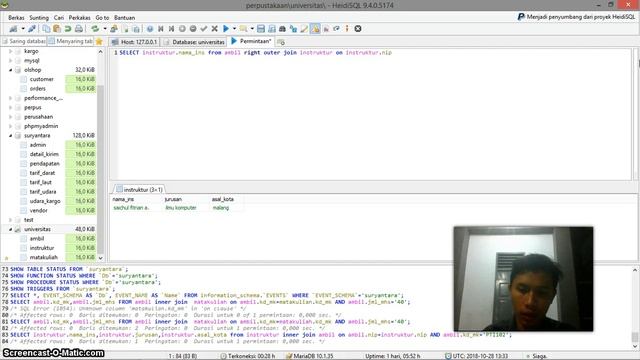Click the disconnect session plug icon
Image resolution: width=640 pixels, height=360 pixels.
(x=32, y=29)
